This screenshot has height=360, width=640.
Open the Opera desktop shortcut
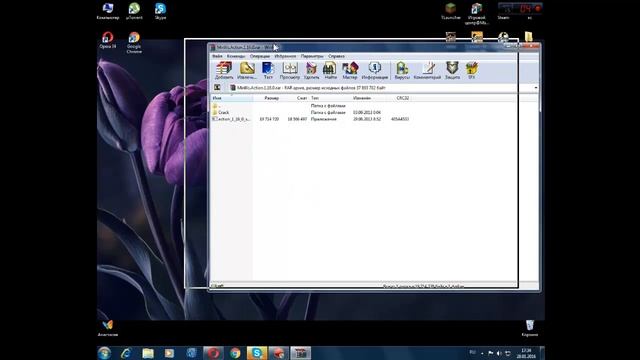click(x=108, y=40)
